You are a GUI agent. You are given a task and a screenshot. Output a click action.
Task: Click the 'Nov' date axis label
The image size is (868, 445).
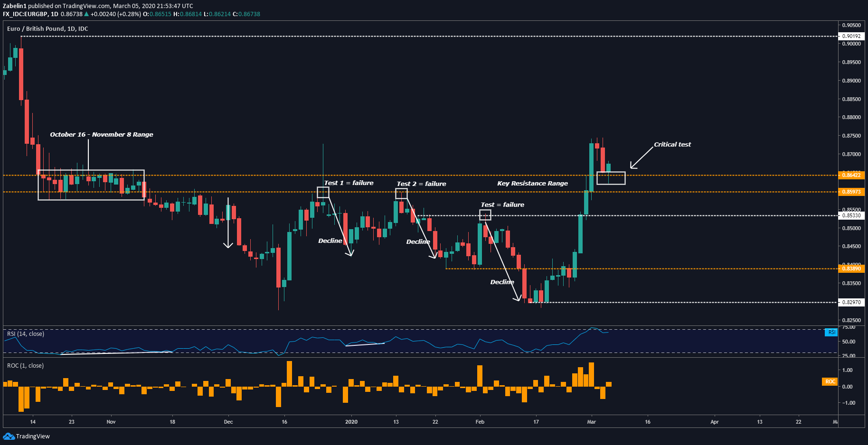tap(111, 422)
